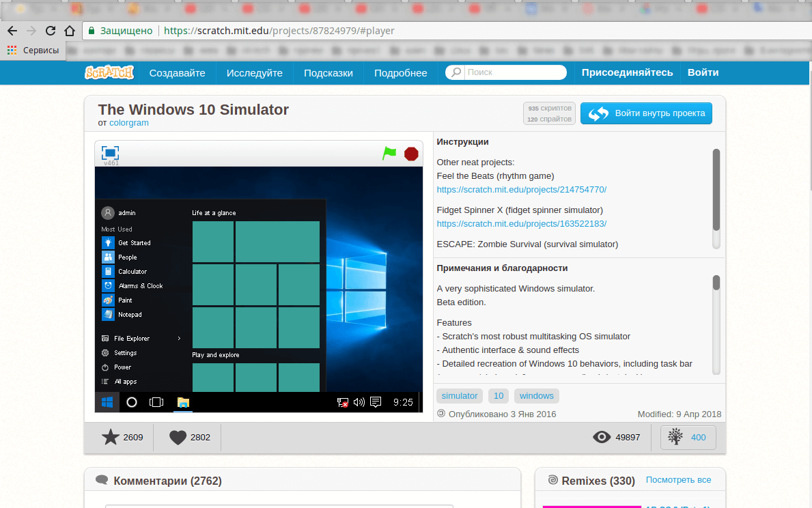Open the Исследуйте menu item
This screenshot has width=812, height=508.
[254, 73]
